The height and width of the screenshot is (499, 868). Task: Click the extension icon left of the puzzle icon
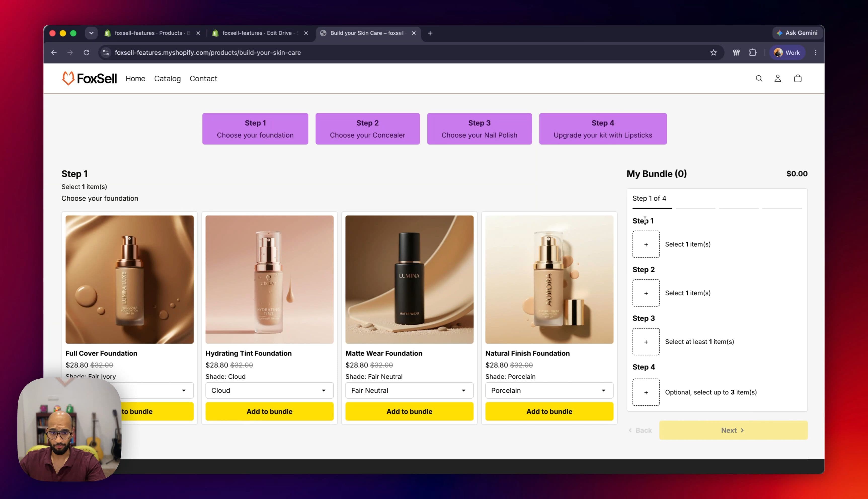click(736, 52)
